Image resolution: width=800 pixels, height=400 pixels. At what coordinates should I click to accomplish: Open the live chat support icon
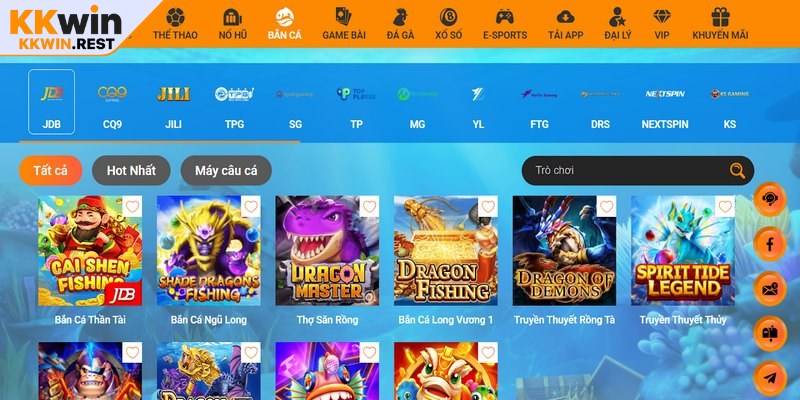point(769,199)
